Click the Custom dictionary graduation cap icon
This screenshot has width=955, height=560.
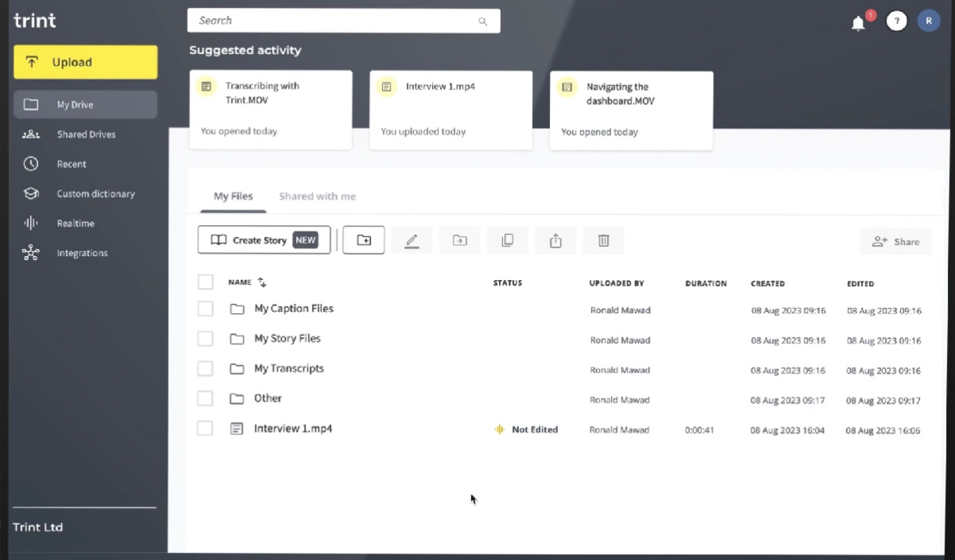point(31,194)
